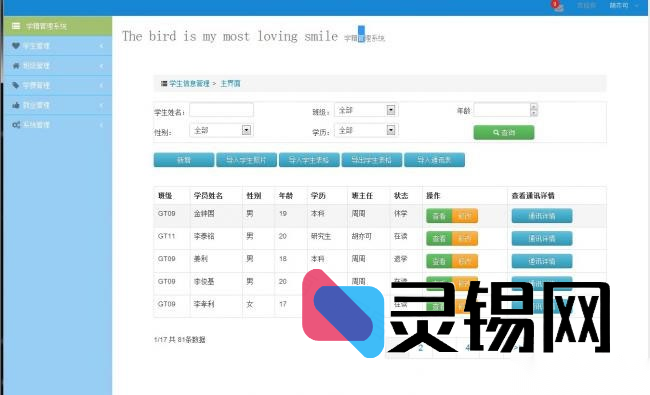The width and height of the screenshot is (650, 395).
Task: Focus the 年龄 input field
Action: coord(502,110)
